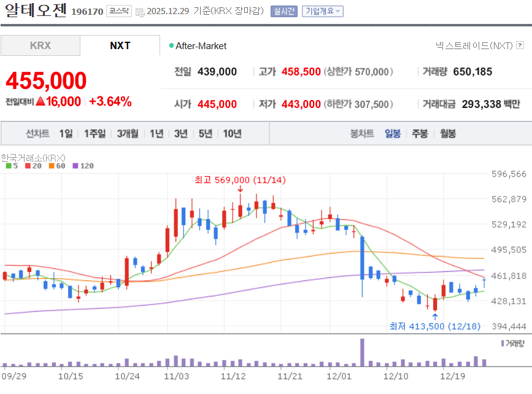The image size is (532, 394).
Task: Select the 1년 line chart period
Action: [156, 134]
